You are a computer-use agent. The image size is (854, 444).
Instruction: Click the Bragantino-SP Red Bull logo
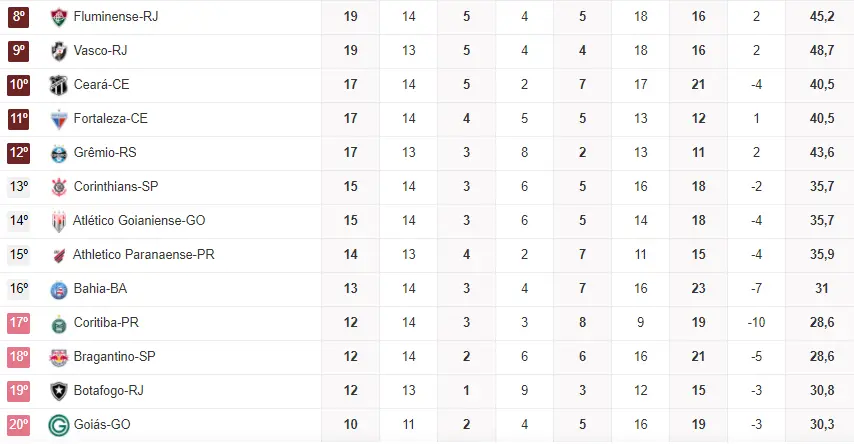(x=58, y=357)
